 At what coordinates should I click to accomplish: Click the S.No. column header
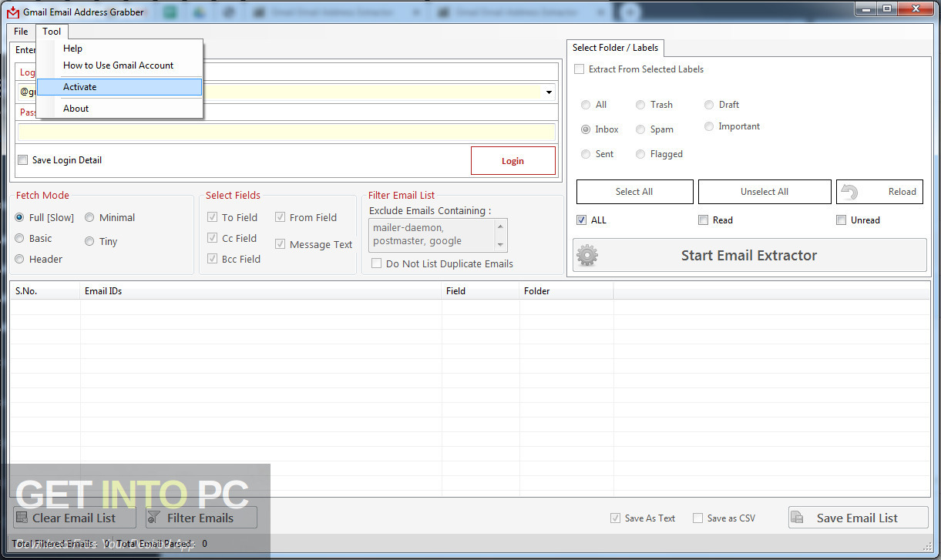45,291
